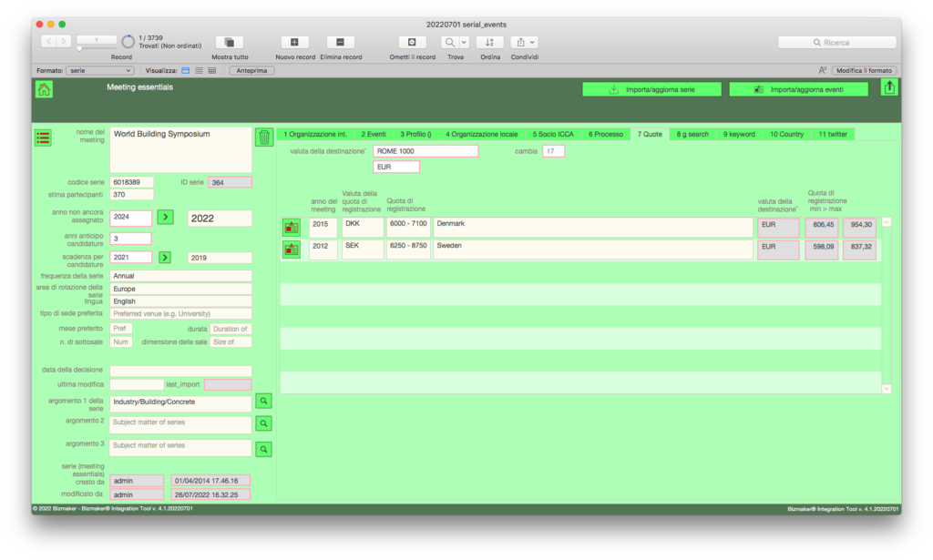Viewport: 933px width, 560px height.
Task: Click the data della decisione field
Action: 181,371
